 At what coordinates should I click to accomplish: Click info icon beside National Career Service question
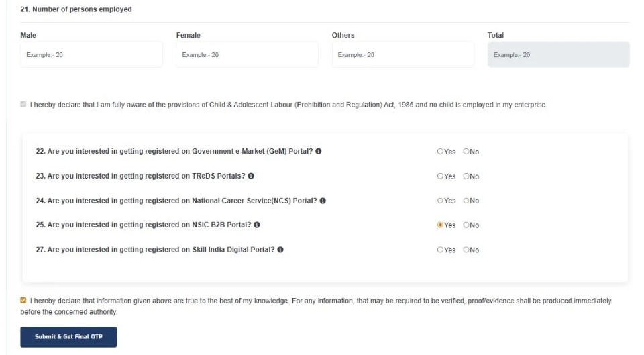[x=323, y=201]
